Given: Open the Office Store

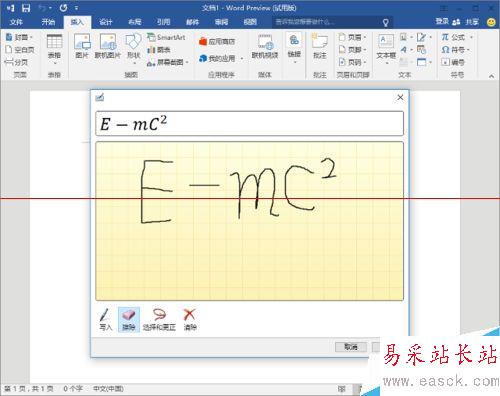Looking at the screenshot, I should click(217, 41).
